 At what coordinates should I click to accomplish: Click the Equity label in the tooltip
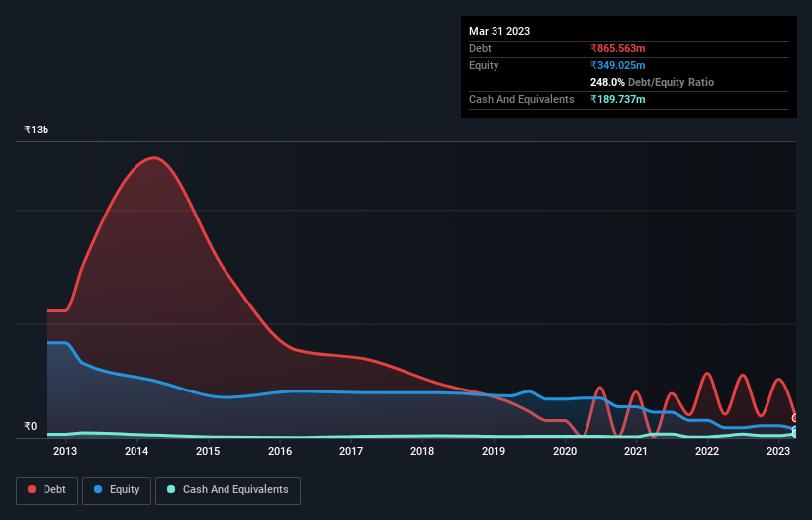pos(484,65)
